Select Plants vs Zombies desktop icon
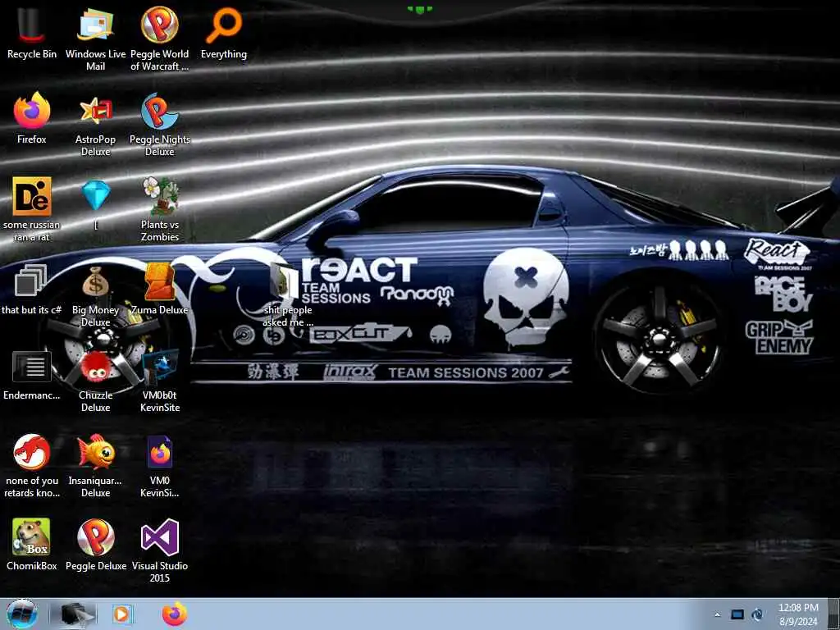This screenshot has width=840, height=630. (x=160, y=209)
